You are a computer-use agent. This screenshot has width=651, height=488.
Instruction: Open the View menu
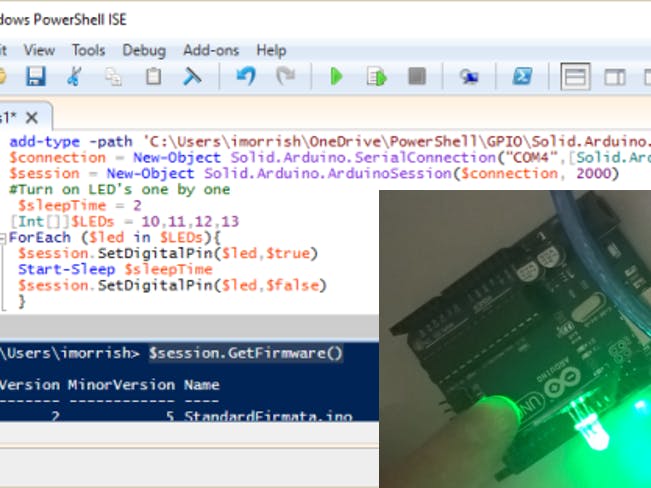[39, 51]
